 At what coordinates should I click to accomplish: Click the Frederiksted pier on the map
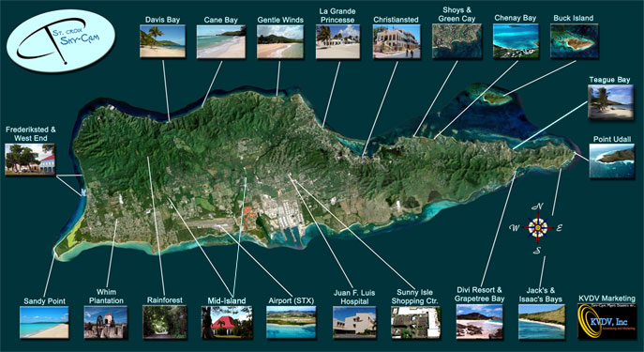click(x=83, y=192)
